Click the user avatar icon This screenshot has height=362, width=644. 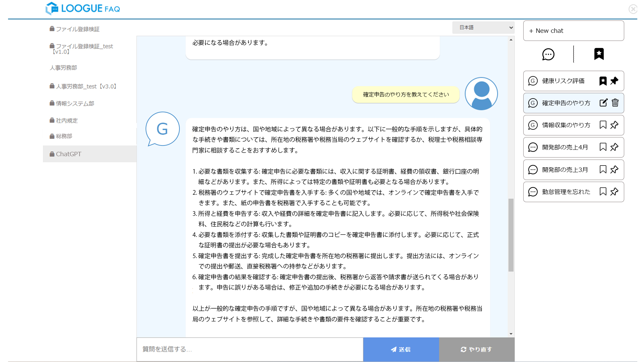point(481,94)
